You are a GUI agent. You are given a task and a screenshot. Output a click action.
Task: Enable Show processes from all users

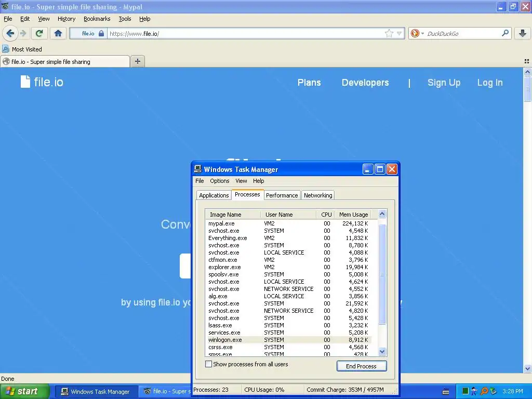coord(209,364)
